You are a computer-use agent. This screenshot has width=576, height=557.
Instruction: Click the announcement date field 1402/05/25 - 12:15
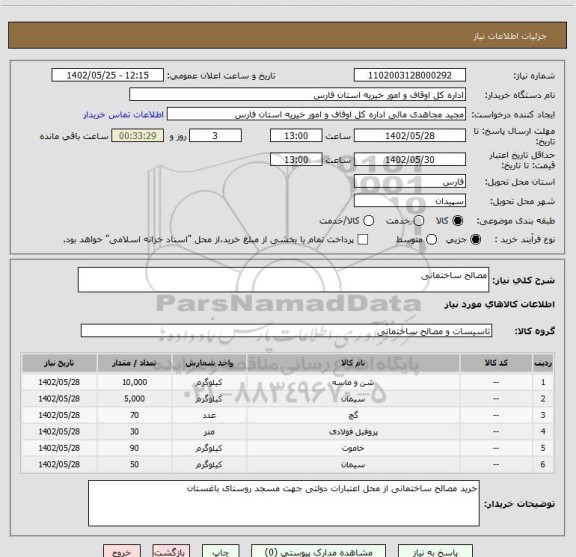tap(108, 75)
